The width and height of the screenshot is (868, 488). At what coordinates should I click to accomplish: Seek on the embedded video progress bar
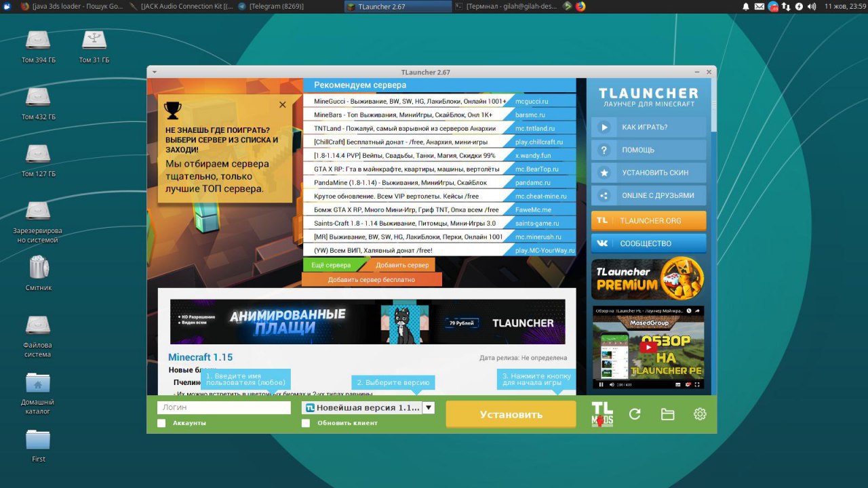(x=648, y=379)
